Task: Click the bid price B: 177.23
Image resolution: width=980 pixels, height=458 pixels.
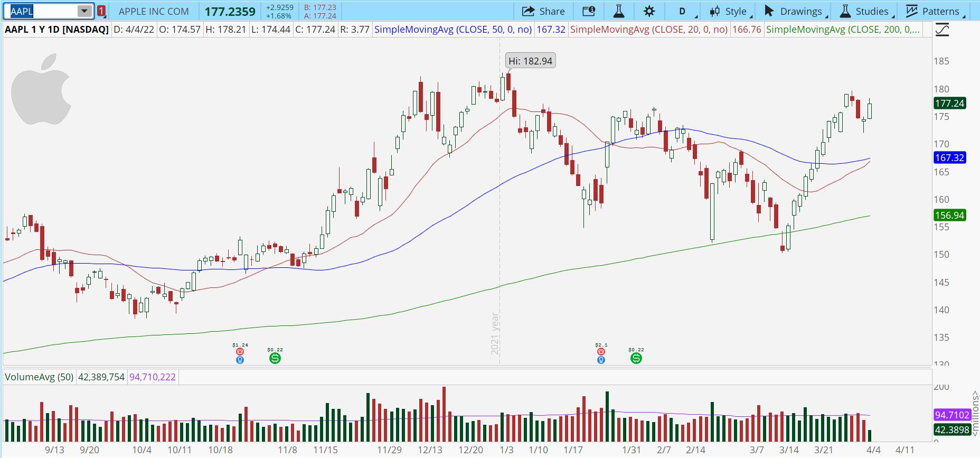Action: tap(320, 7)
